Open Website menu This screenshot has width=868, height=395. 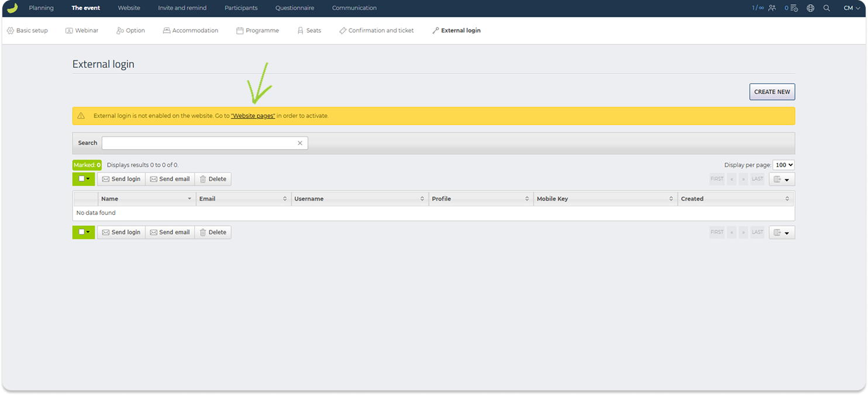point(129,8)
